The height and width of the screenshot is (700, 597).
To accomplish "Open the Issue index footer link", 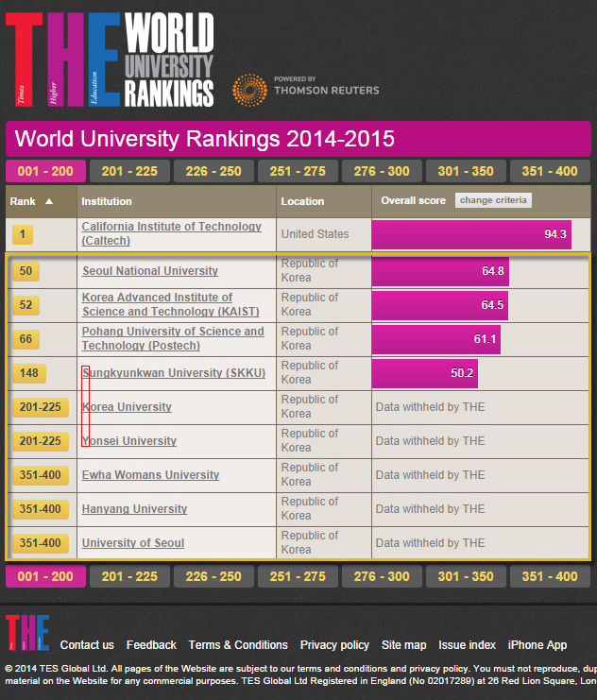I will click(x=467, y=645).
